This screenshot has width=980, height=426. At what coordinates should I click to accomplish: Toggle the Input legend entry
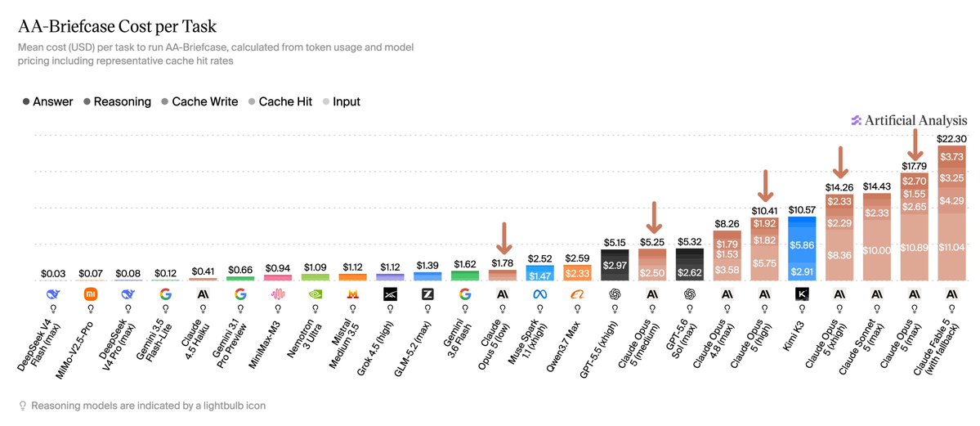coord(342,101)
